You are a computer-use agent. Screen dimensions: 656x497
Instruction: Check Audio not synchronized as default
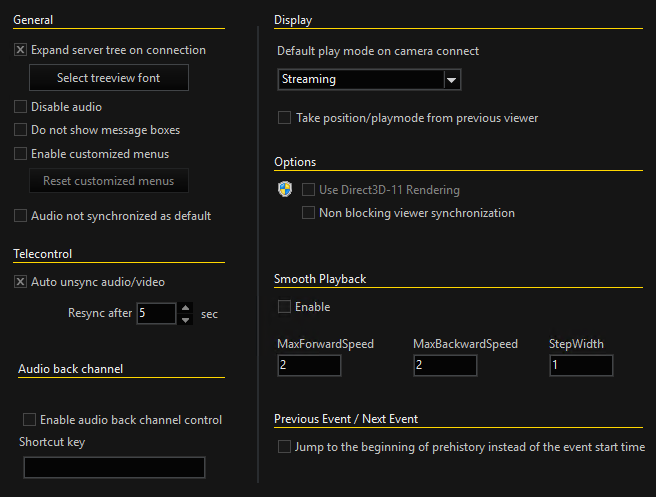(20, 215)
